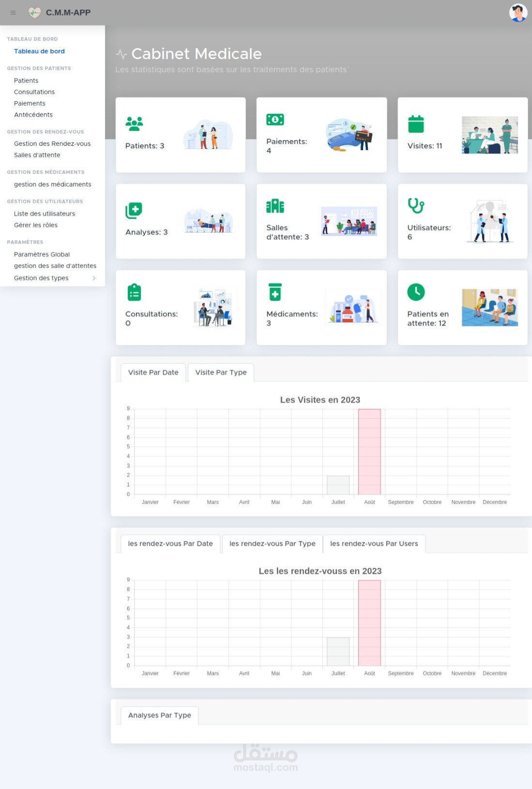Screen dimensions: 532x789
Task: Click the Médicaments prescription bottle icon
Action: pos(275,292)
